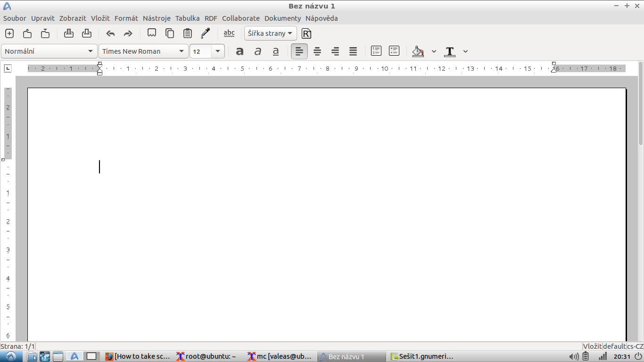Image resolution: width=644 pixels, height=362 pixels.
Task: Click the AbiWord launcher in the panel
Action: [74, 356]
